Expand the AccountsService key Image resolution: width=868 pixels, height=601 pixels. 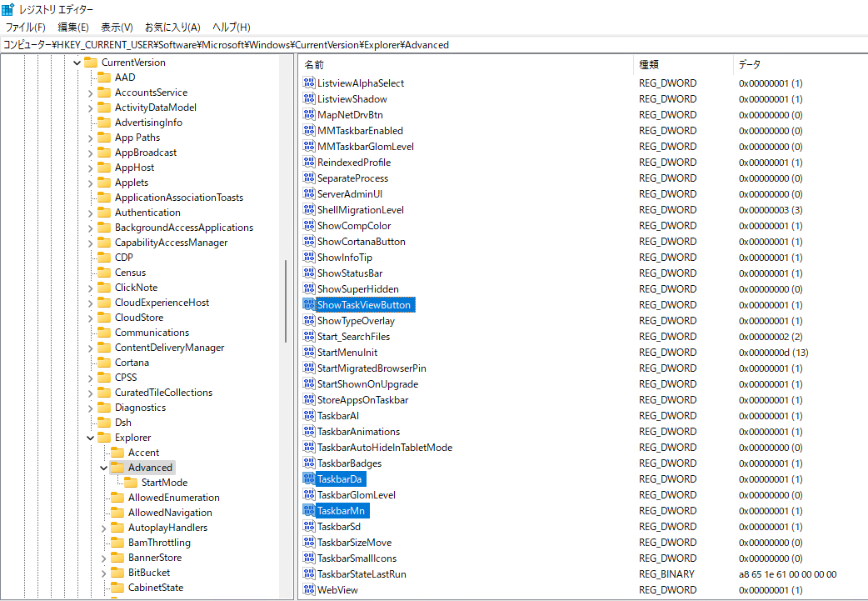click(x=90, y=93)
